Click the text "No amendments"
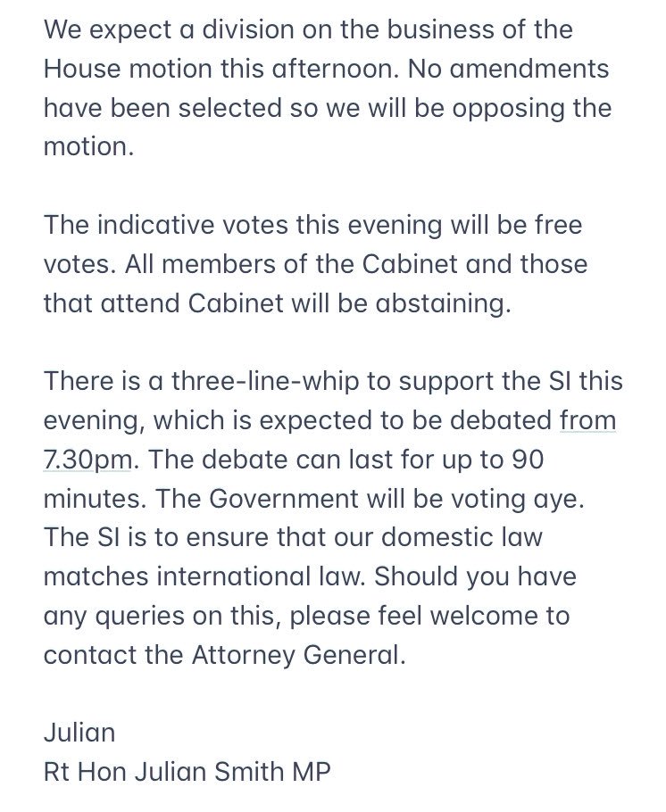 (514, 69)
